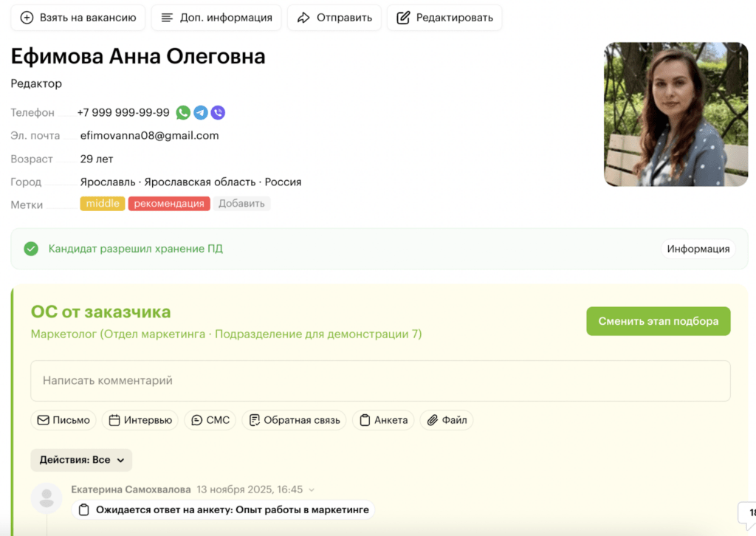Click Взять на вакансию button
This screenshot has width=756, height=536.
(x=78, y=18)
